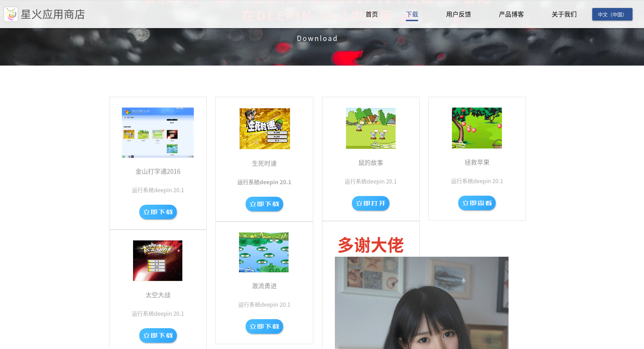Open the photo below 多谢大佬
Screen dimensions: 644x349
422,303
